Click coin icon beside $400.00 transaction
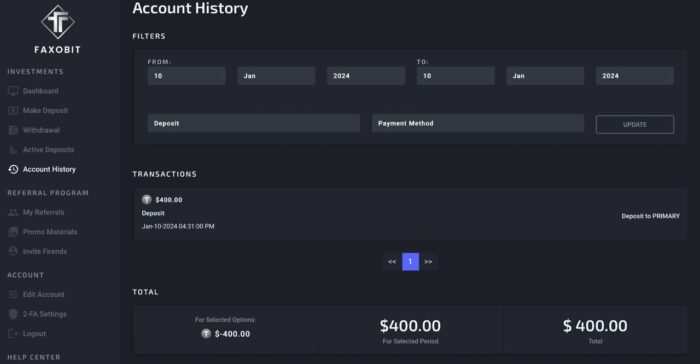Image resolution: width=700 pixels, height=364 pixels. click(x=146, y=200)
